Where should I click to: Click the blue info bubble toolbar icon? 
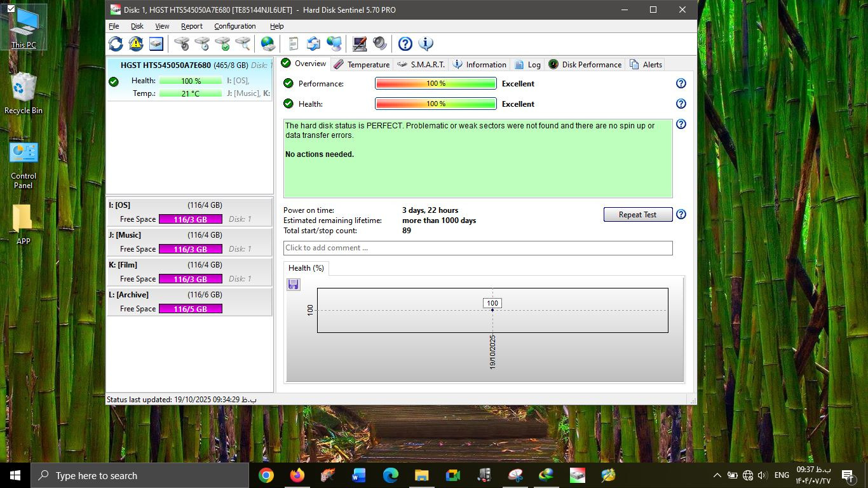tap(426, 44)
